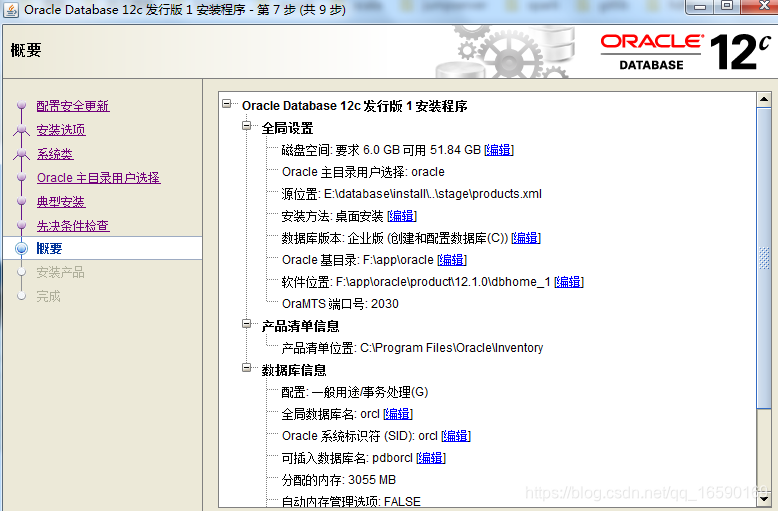778x511 pixels.
Task: Return to 先决条件检查 step
Action: pos(73,226)
